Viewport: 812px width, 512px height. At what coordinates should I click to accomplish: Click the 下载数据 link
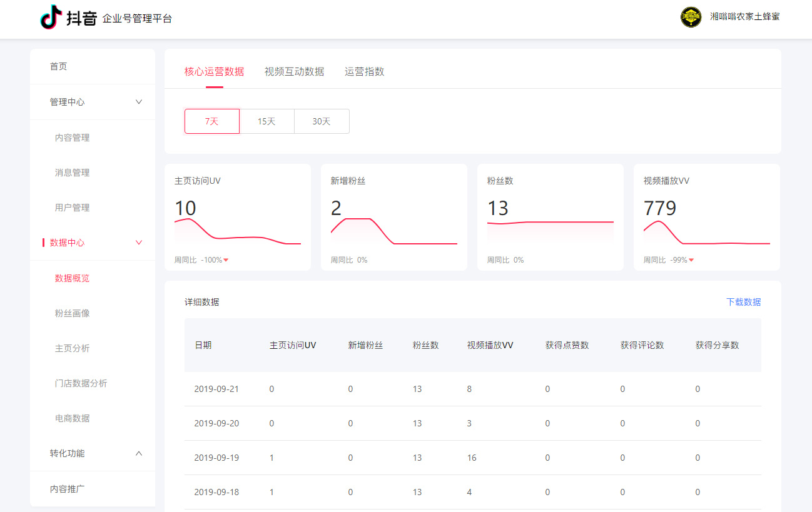tap(743, 302)
